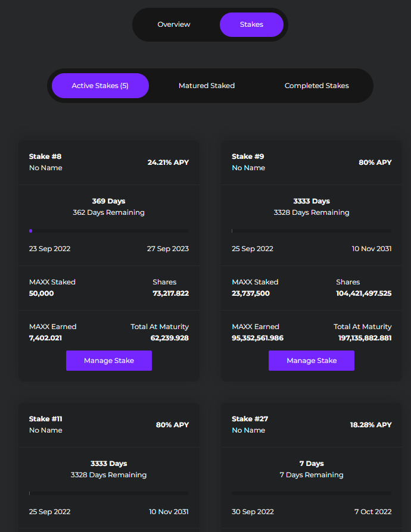Switch to the Overview tab
Viewport: 411px width, 532px height.
coord(174,24)
